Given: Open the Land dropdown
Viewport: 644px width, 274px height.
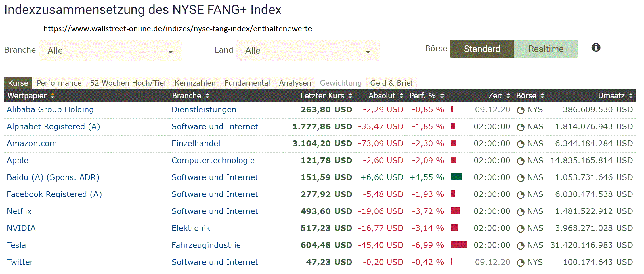Looking at the screenshot, I should pos(307,51).
